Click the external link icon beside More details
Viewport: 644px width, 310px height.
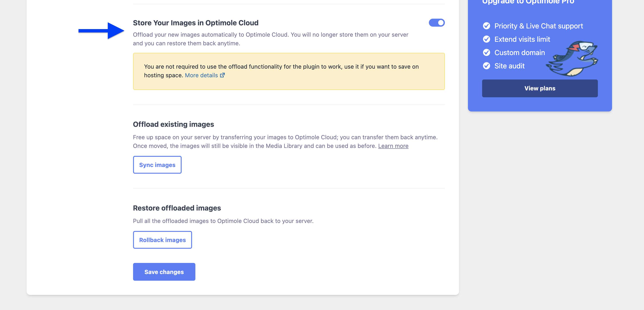click(222, 75)
